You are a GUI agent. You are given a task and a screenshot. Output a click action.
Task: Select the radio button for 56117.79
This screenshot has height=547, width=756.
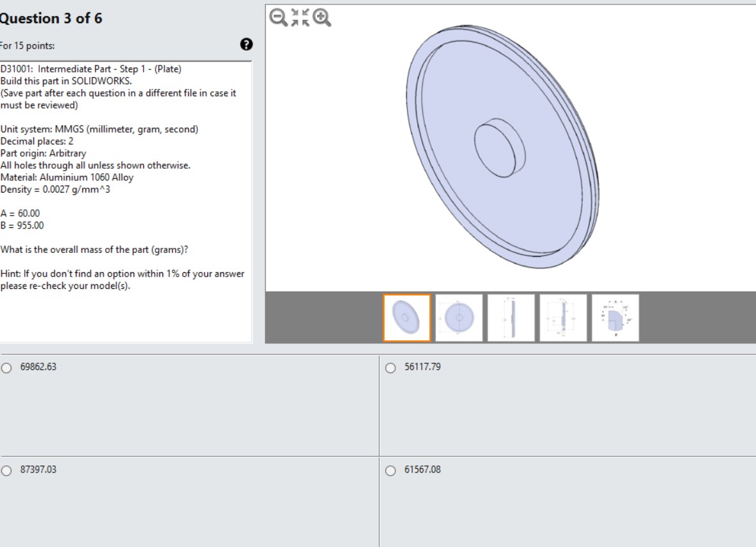tap(390, 368)
